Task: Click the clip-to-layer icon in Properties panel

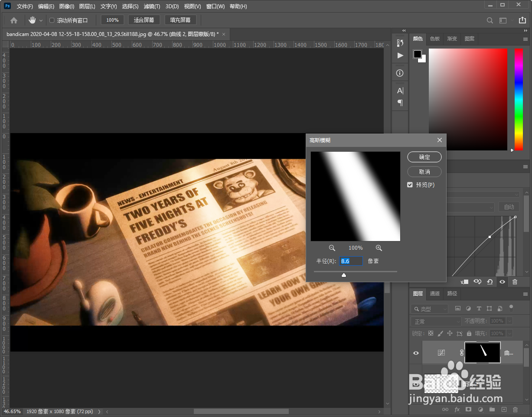Action: (x=464, y=282)
